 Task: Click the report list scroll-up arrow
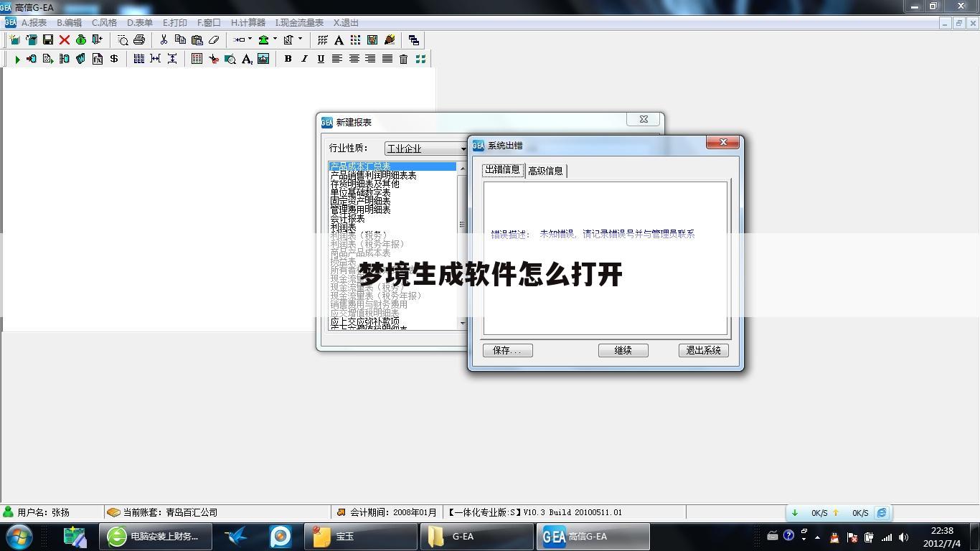[462, 168]
